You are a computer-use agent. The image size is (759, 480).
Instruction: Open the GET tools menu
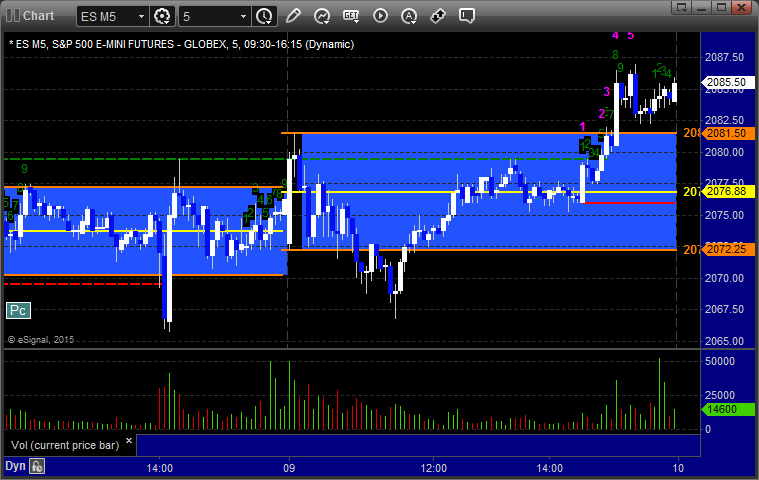[x=351, y=16]
